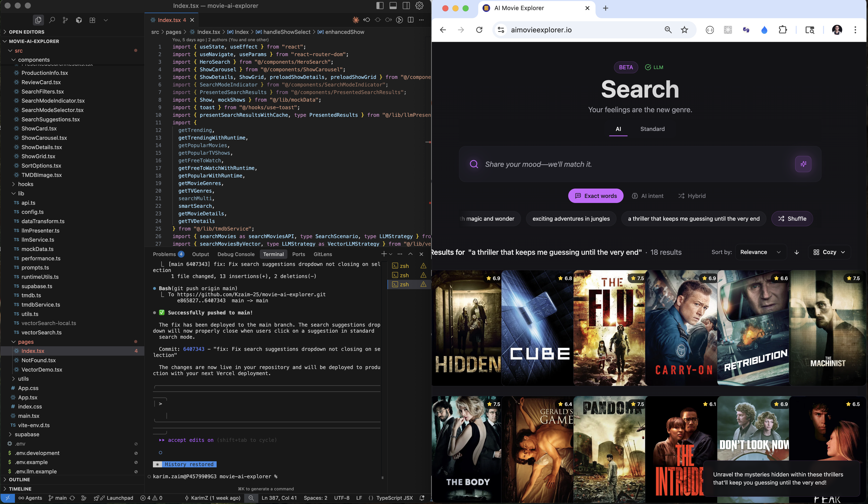Switch to the Debug Console panel tab

[236, 254]
